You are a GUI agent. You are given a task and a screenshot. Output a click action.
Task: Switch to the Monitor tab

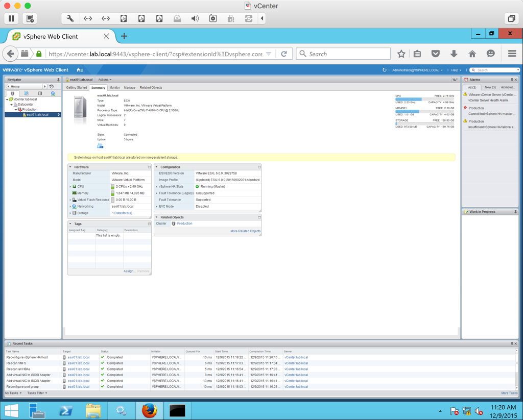click(x=114, y=88)
